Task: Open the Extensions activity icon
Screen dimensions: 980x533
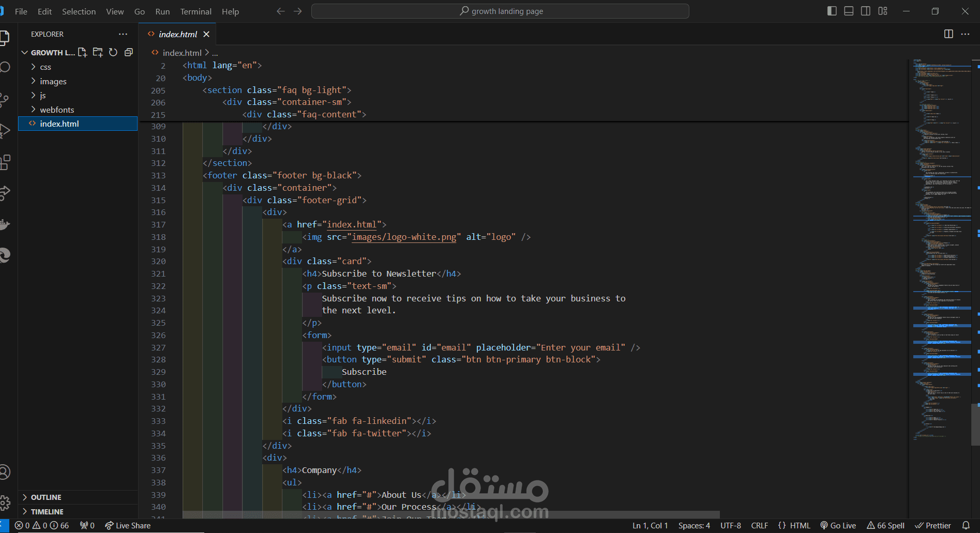Action: [4, 162]
